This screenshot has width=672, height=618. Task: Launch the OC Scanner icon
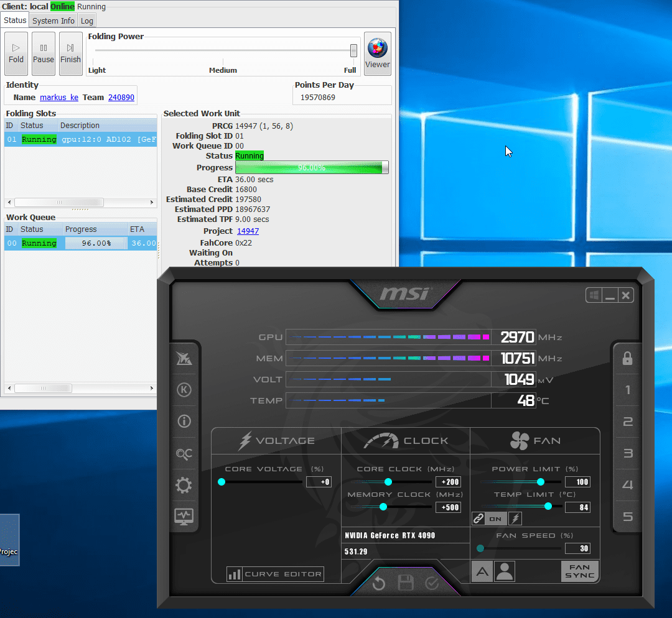point(184,453)
